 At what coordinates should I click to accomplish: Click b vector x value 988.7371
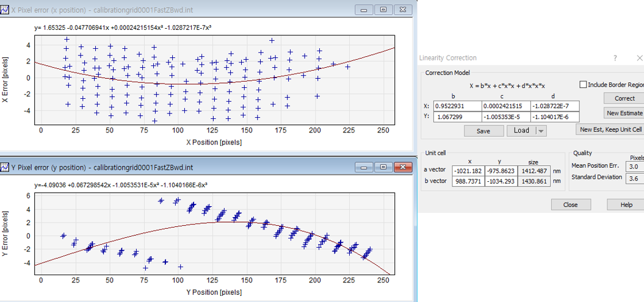point(468,181)
